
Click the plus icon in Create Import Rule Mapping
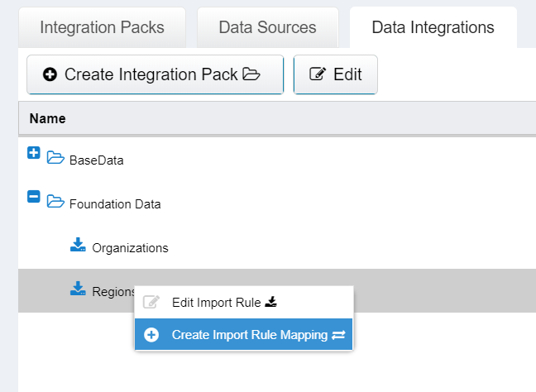[x=151, y=335]
